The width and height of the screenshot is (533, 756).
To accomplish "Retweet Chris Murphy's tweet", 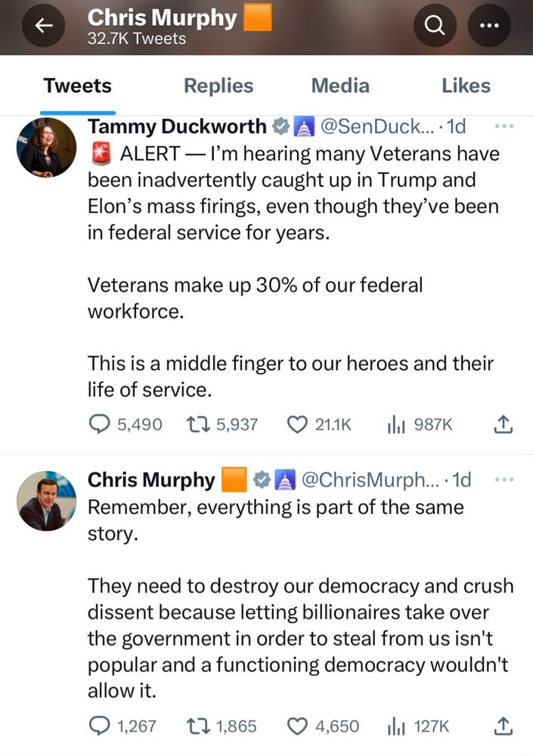I will [198, 727].
